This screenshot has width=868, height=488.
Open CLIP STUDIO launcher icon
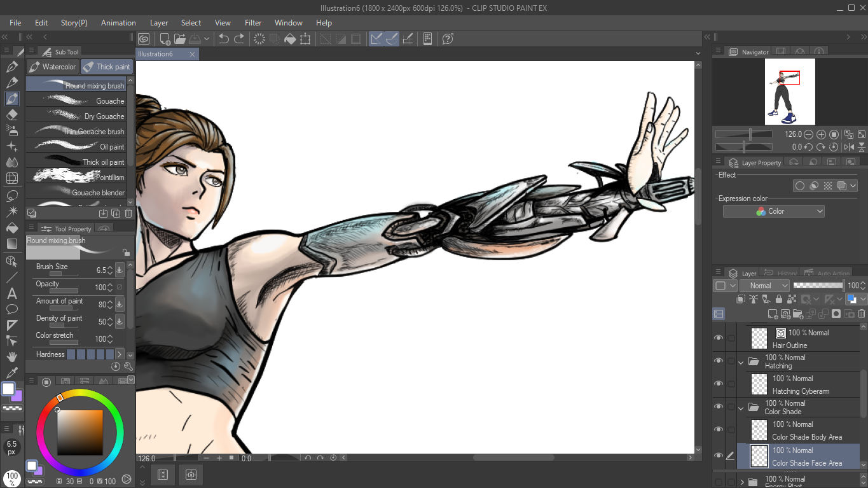tap(144, 39)
